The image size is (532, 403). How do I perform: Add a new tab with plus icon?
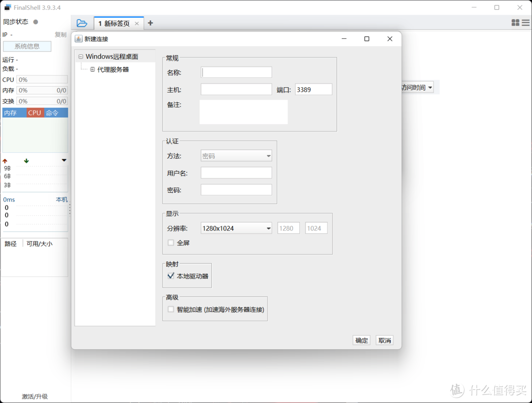pyautogui.click(x=150, y=23)
